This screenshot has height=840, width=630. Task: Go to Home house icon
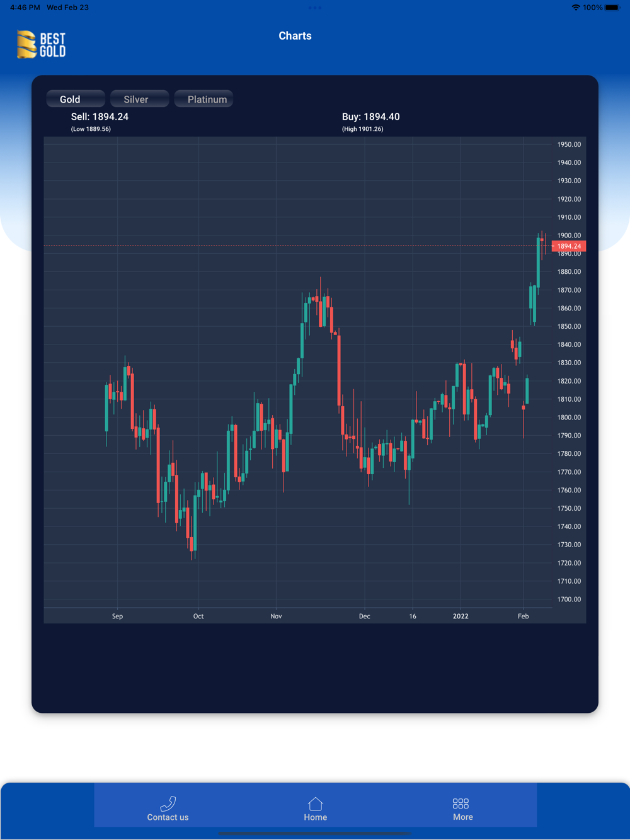(316, 803)
